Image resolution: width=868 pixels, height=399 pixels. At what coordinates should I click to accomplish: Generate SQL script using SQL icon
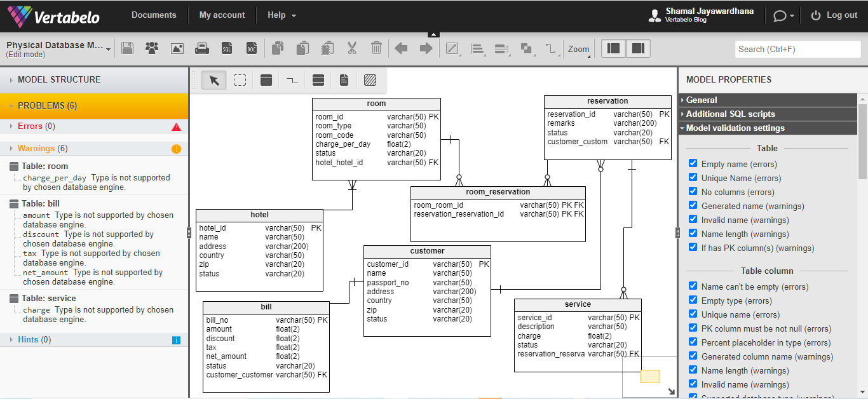(227, 48)
